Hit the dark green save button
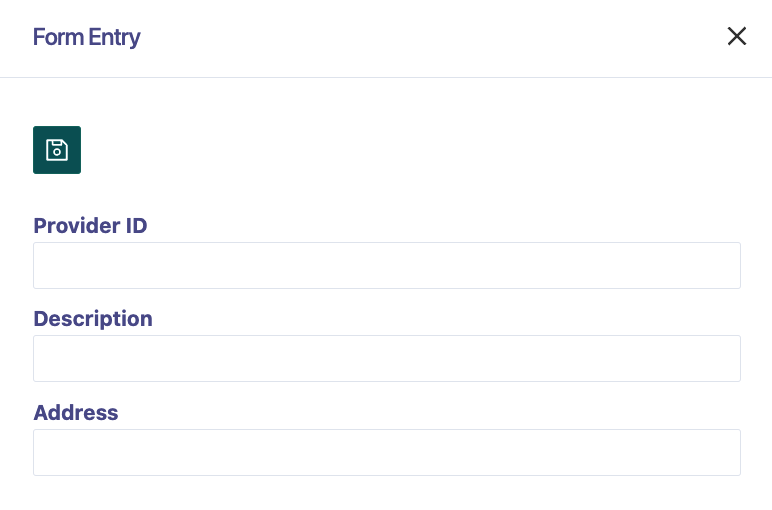The width and height of the screenshot is (772, 510). (x=57, y=150)
